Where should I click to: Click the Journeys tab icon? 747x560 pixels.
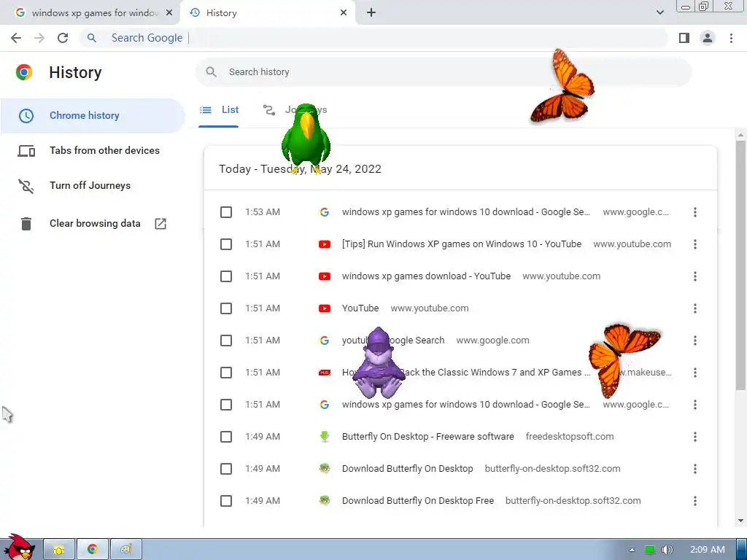pyautogui.click(x=269, y=110)
